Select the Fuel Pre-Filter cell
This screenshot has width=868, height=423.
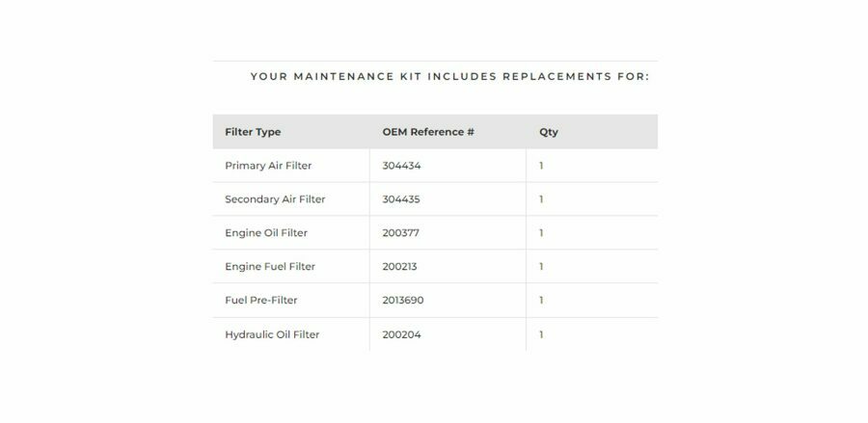pos(261,301)
